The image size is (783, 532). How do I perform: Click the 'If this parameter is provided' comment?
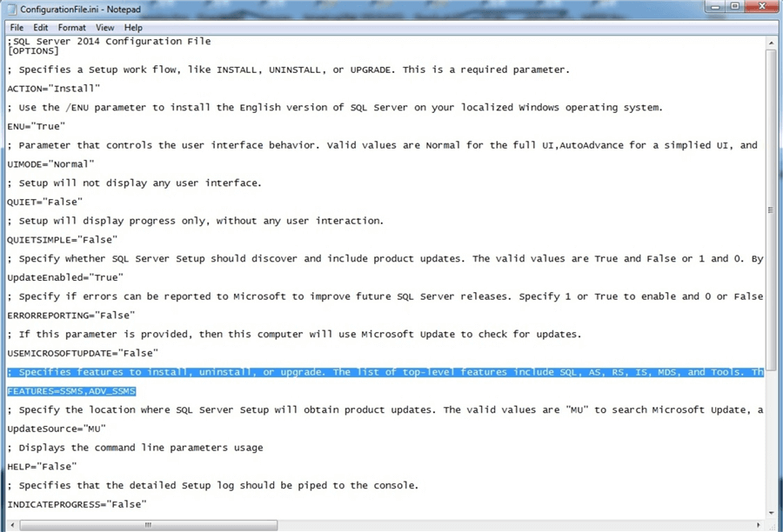[x=294, y=335]
